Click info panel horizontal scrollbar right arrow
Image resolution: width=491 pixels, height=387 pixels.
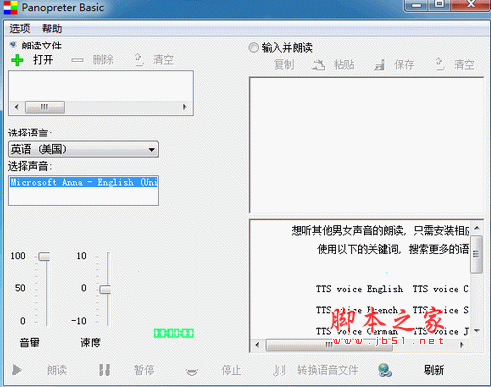tap(461, 345)
